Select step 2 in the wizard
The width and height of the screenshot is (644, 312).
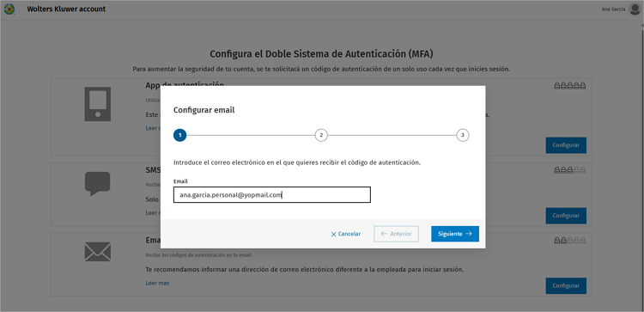pyautogui.click(x=321, y=135)
